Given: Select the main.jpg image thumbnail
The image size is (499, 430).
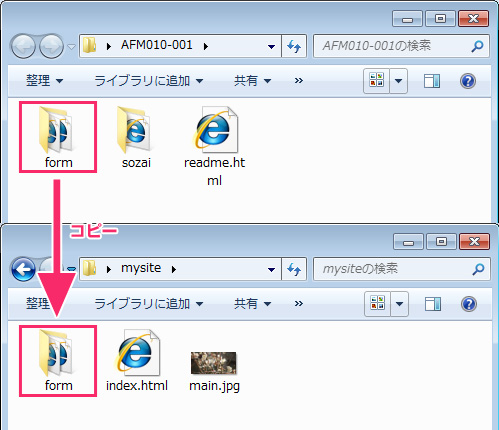Looking at the screenshot, I should click(x=214, y=363).
